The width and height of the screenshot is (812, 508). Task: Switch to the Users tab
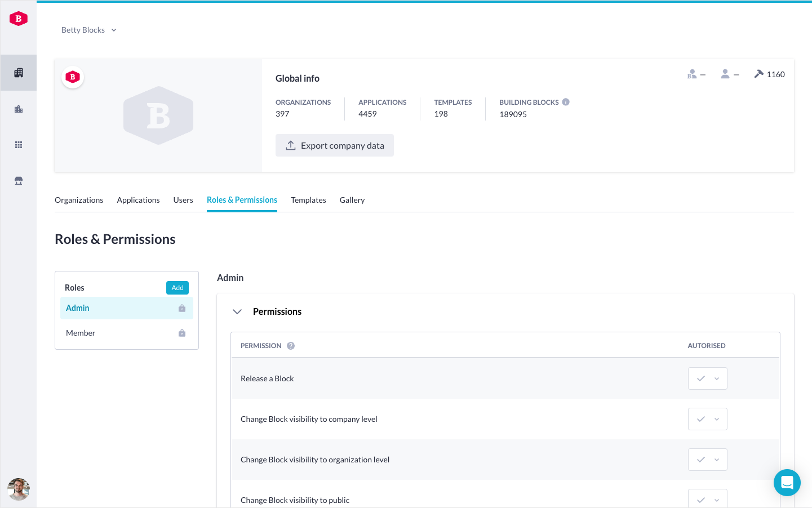tap(183, 200)
